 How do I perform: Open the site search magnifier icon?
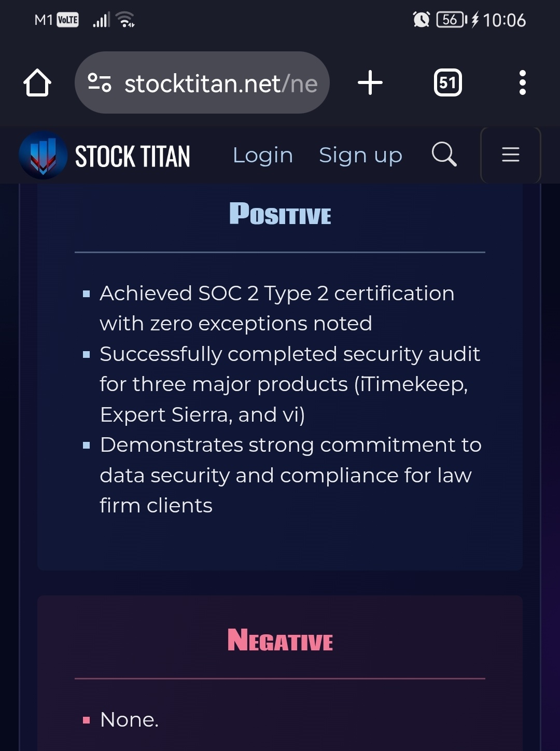pyautogui.click(x=444, y=154)
